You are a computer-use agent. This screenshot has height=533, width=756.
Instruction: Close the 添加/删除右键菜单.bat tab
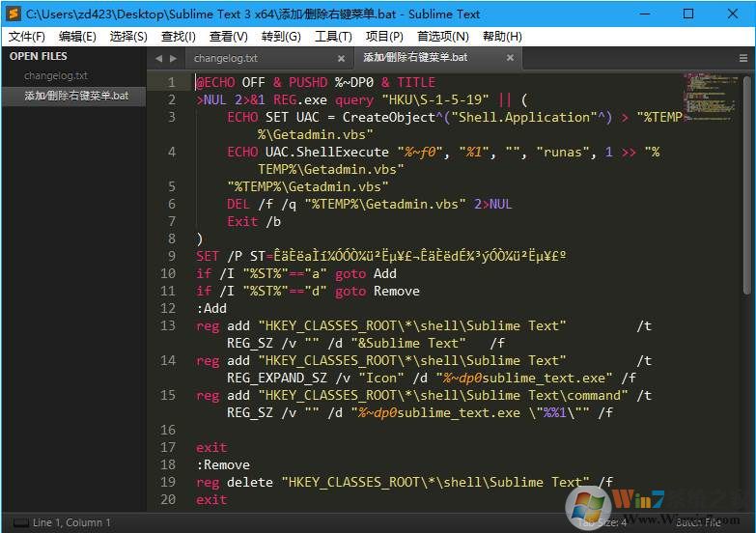(x=510, y=57)
